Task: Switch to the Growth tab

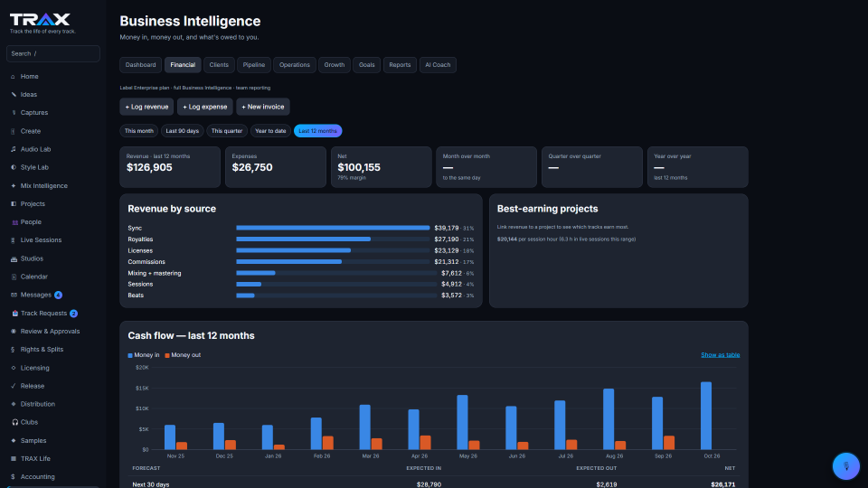Action: (x=335, y=65)
